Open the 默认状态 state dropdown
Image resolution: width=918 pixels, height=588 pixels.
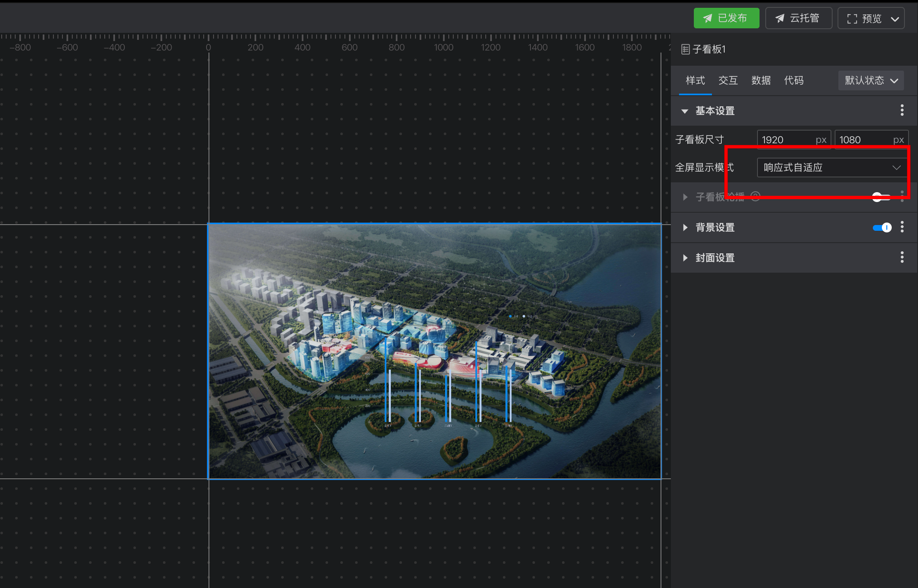(871, 80)
